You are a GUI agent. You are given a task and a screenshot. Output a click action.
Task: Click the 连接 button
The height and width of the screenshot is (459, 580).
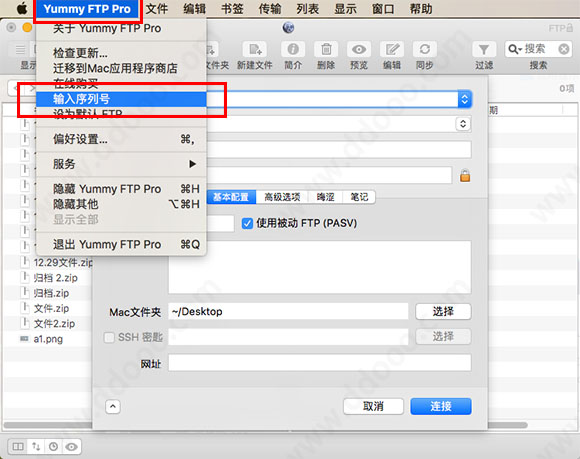(441, 406)
